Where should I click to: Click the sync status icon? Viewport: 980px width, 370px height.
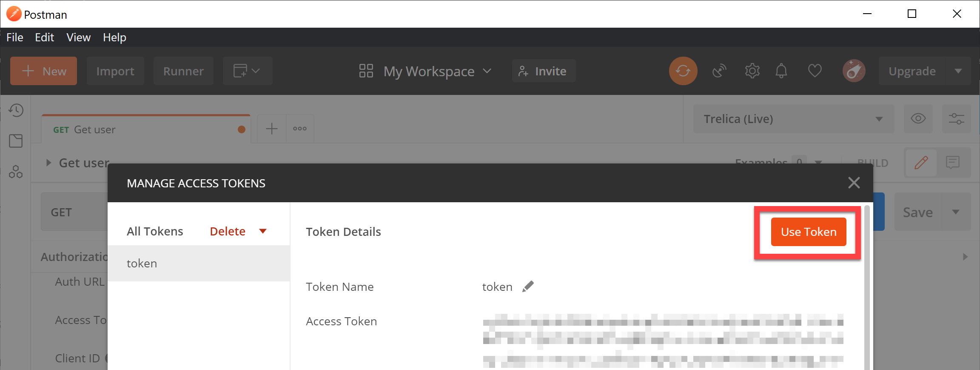(683, 71)
